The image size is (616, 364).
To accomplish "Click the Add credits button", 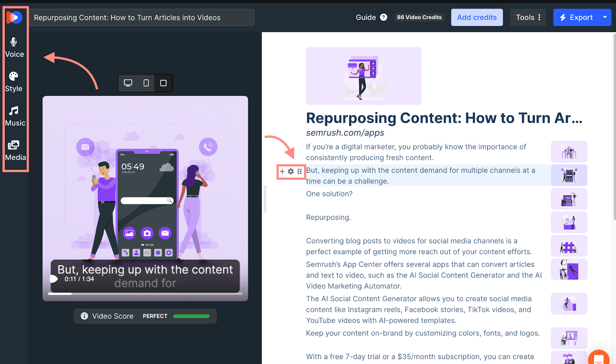I will (x=477, y=17).
